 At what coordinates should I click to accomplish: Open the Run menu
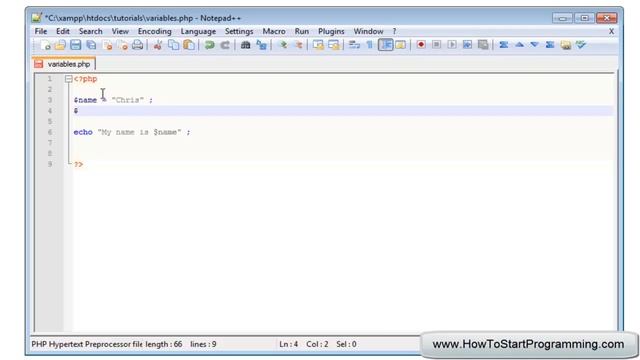302,31
